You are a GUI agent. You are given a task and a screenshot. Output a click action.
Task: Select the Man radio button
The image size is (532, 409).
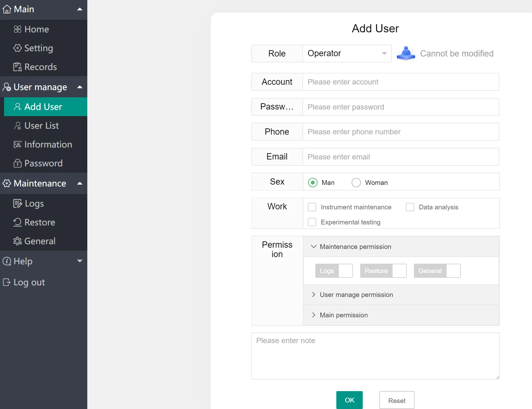(313, 183)
